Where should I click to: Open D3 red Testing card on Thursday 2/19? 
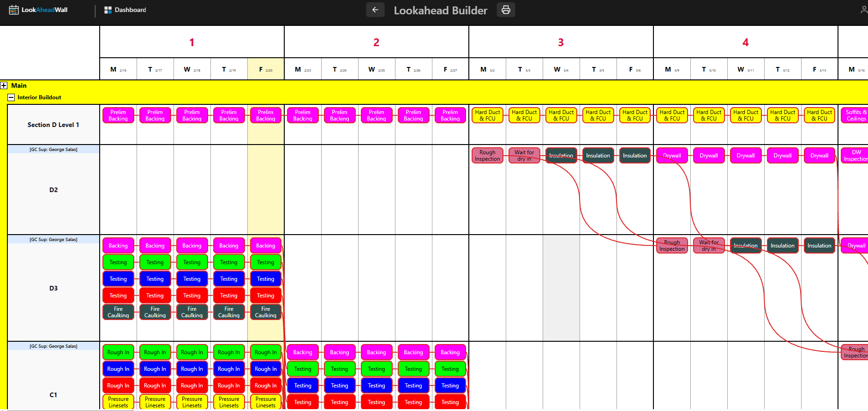click(x=229, y=296)
